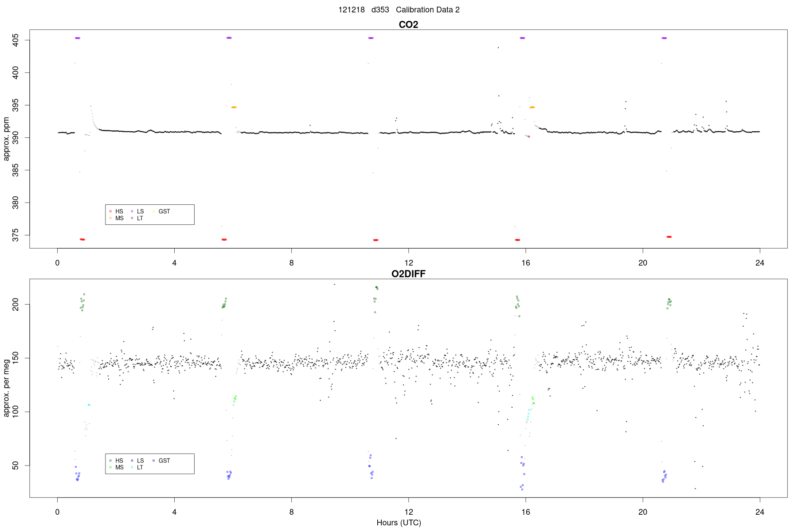The height and width of the screenshot is (532, 798).
Task: Click hour 0 tick label under the CO2 plot
Action: click(57, 263)
